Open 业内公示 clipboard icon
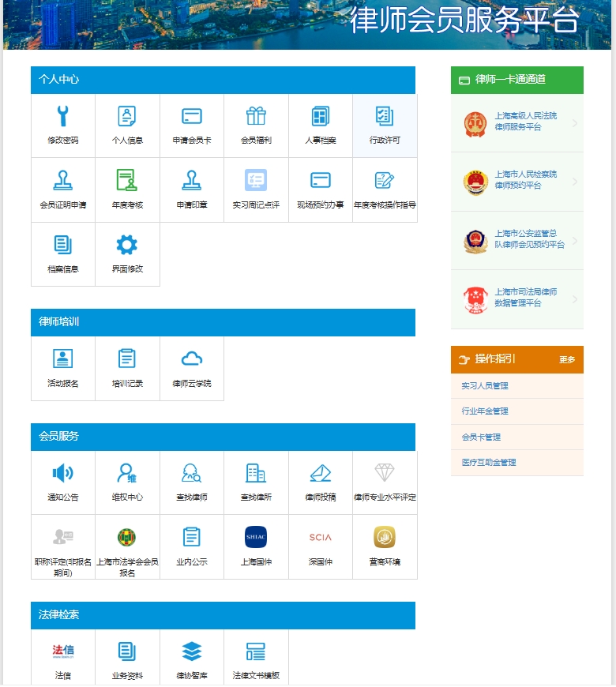This screenshot has height=687, width=616. (191, 537)
